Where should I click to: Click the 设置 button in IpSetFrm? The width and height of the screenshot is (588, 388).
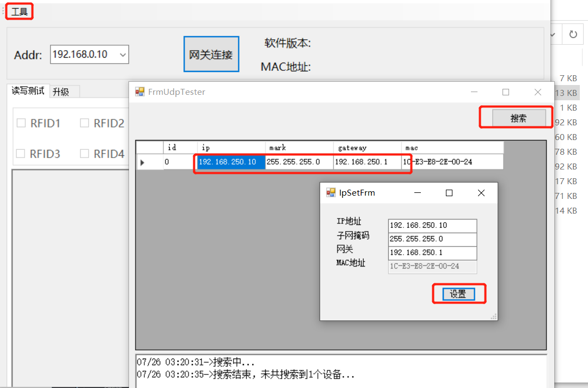point(458,293)
